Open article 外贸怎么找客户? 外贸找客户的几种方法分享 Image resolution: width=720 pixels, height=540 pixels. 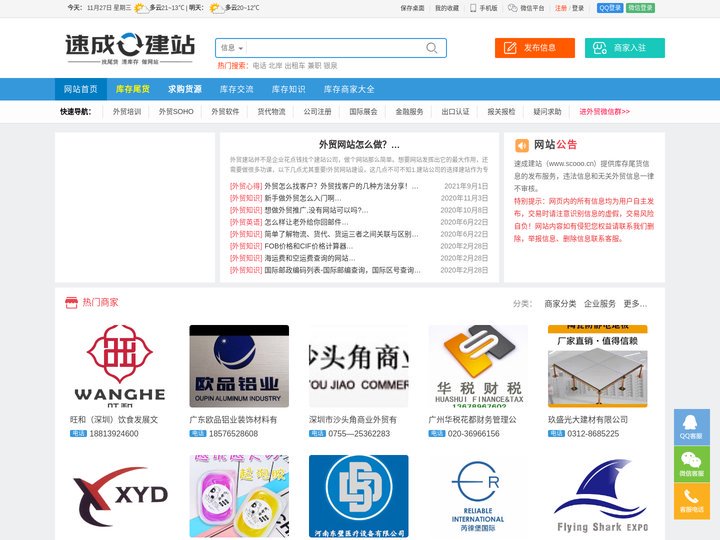(x=341, y=186)
